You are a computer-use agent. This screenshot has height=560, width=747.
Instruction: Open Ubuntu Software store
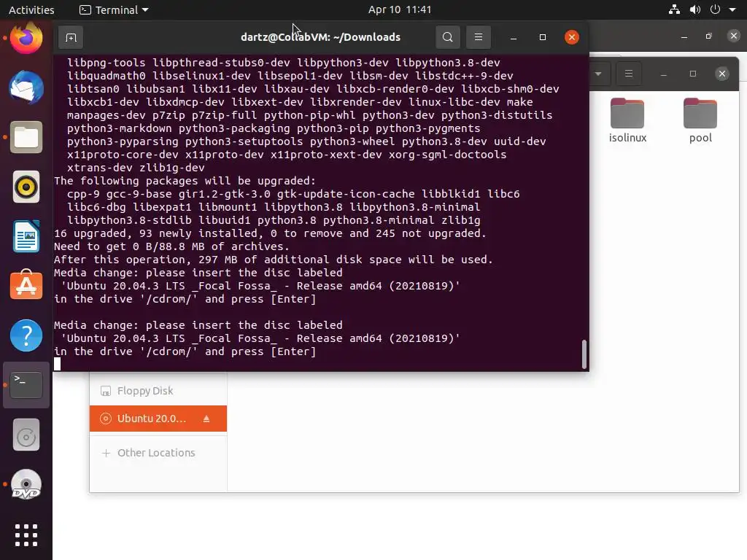click(26, 286)
